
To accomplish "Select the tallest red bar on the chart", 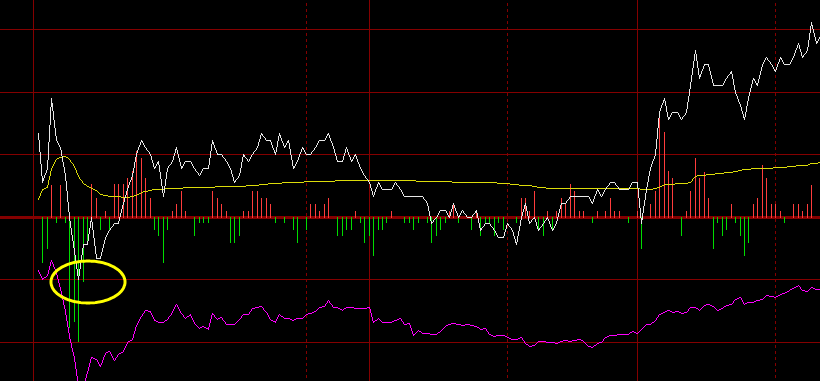I will point(659,167).
